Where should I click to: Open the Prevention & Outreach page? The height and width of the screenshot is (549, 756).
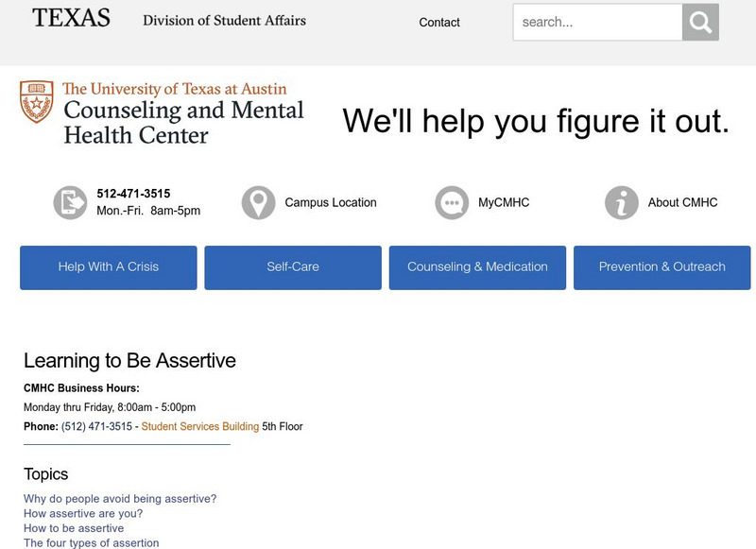[x=661, y=267]
